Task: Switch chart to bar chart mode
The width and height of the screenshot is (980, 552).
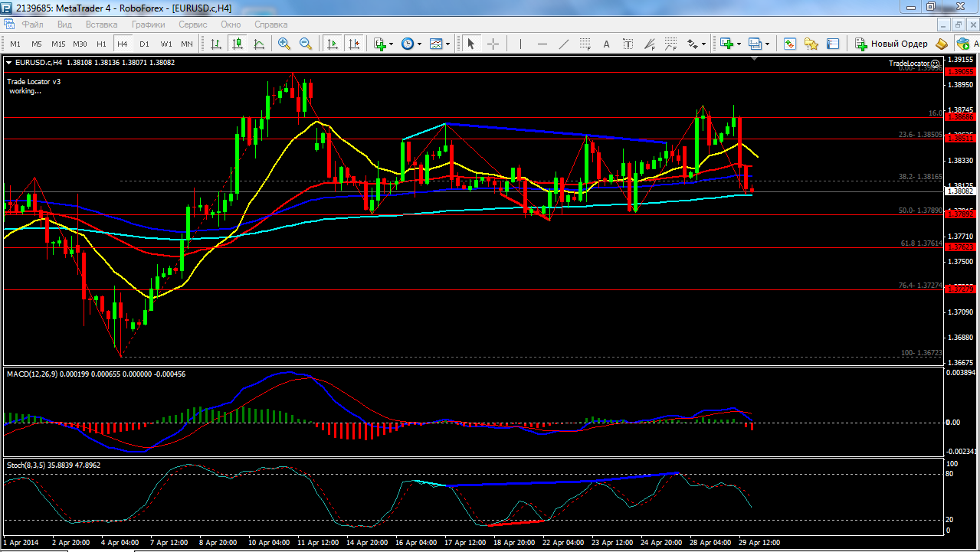Action: pyautogui.click(x=216, y=44)
